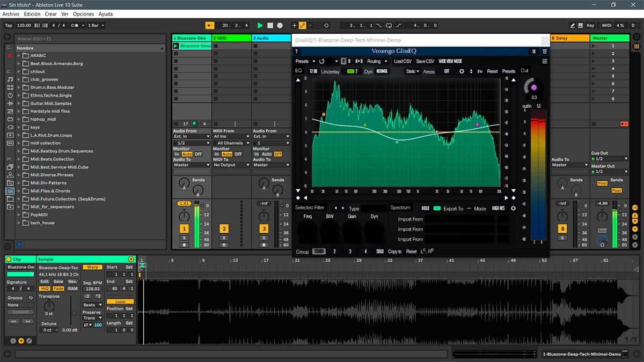Expand the tech_house folder
This screenshot has height=362, width=644.
(x=19, y=223)
